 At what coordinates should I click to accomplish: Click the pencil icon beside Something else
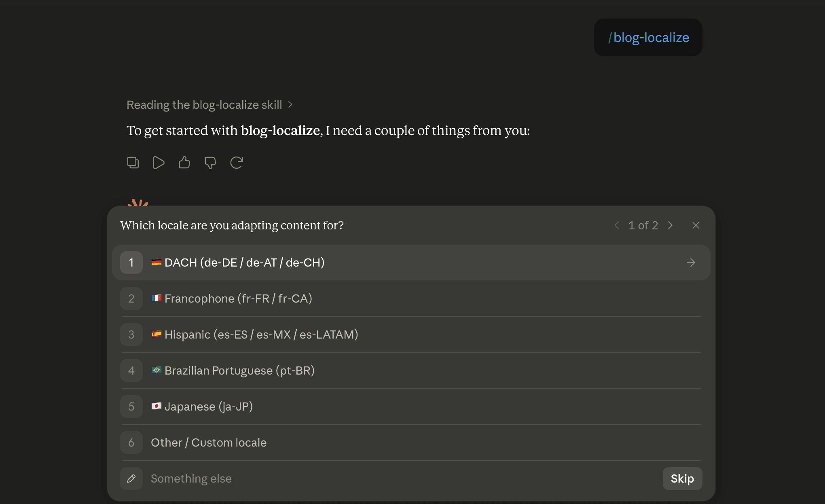[131, 479]
